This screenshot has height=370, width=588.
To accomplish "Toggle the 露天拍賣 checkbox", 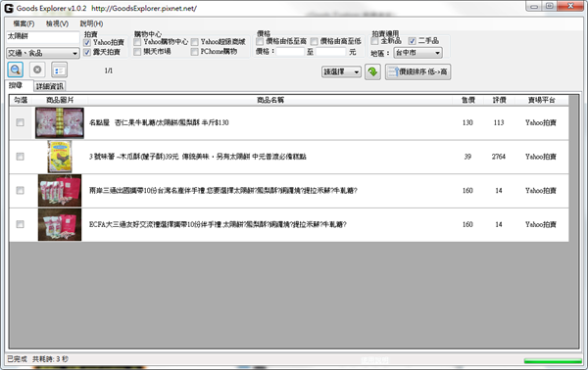I will (x=87, y=52).
